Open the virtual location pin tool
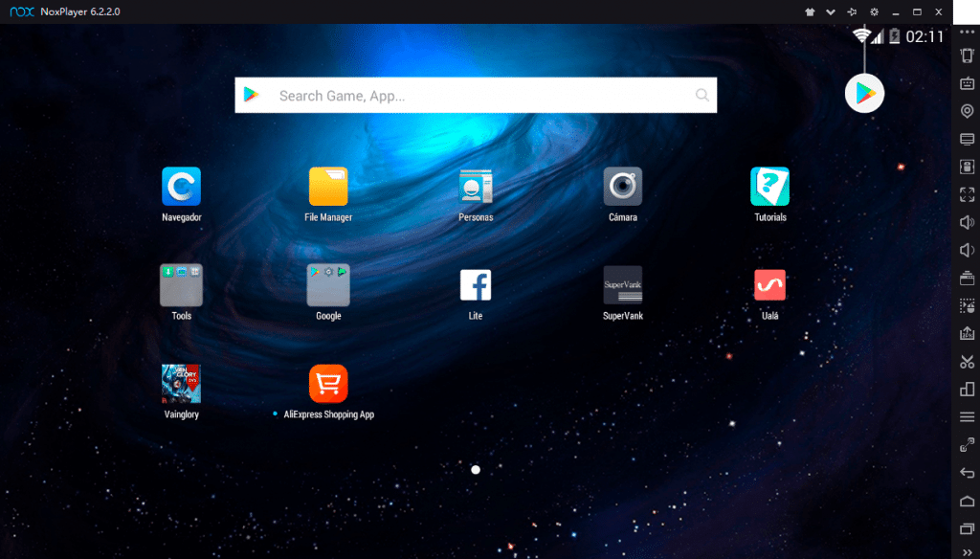 pos(967,111)
